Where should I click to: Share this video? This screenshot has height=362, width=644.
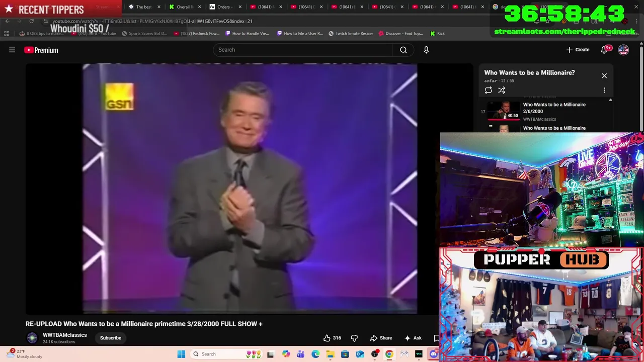381,338
